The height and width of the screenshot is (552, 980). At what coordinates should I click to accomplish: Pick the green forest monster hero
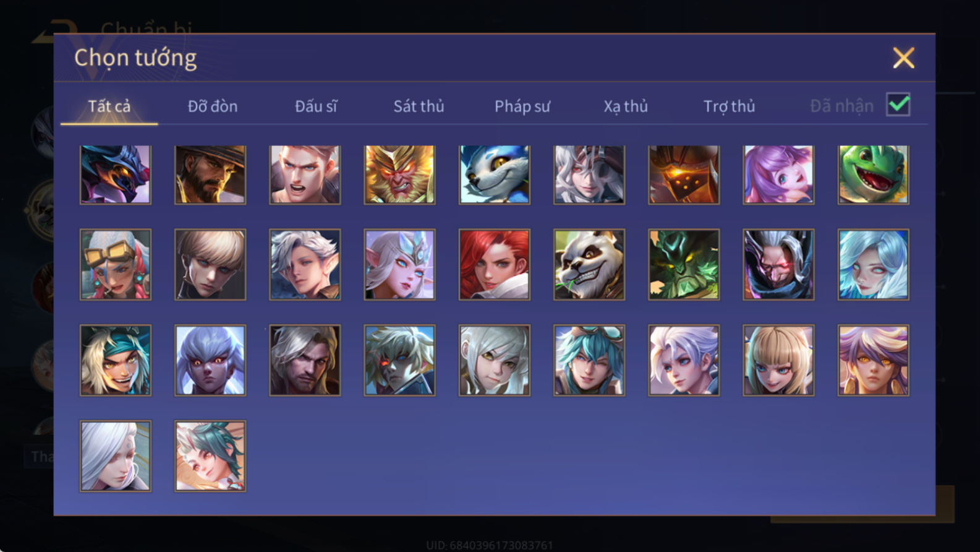(683, 264)
